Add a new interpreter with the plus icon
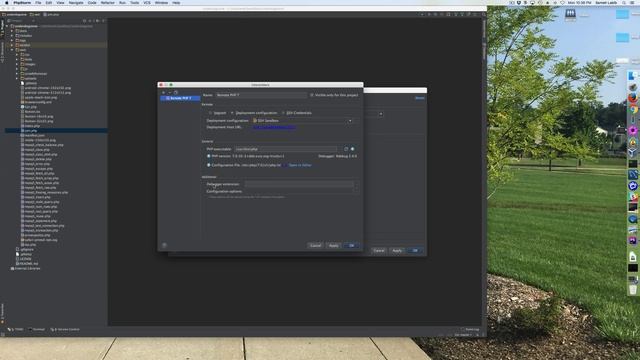Viewport: 640px width, 360px height. click(x=164, y=93)
